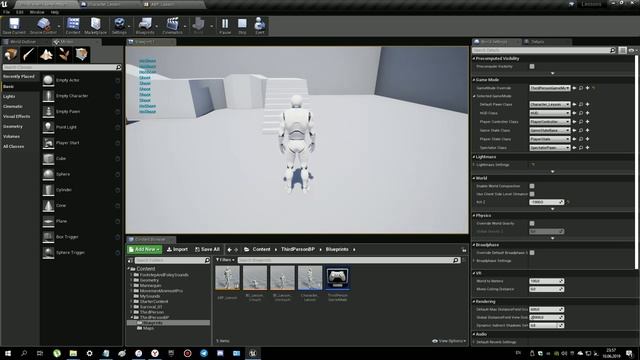
Task: Click the Player Start icon
Action: click(48, 143)
